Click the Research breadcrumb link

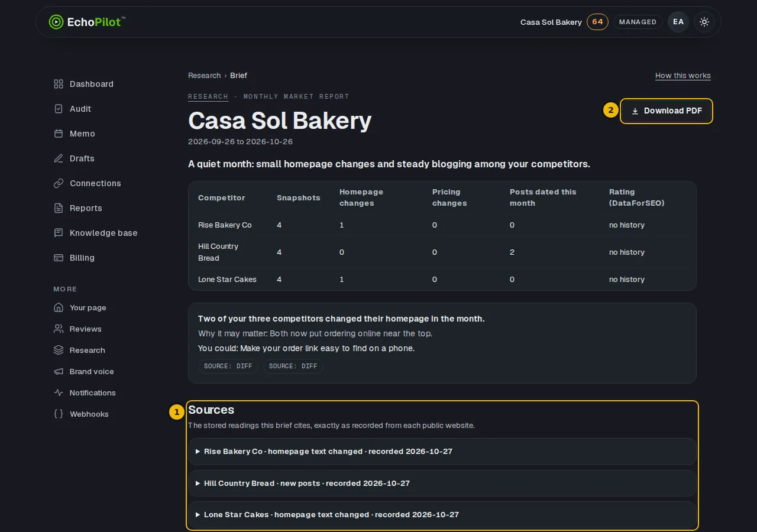[x=204, y=76]
